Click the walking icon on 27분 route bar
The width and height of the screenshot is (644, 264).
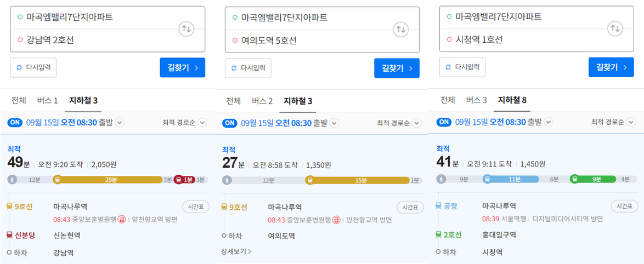tap(227, 180)
